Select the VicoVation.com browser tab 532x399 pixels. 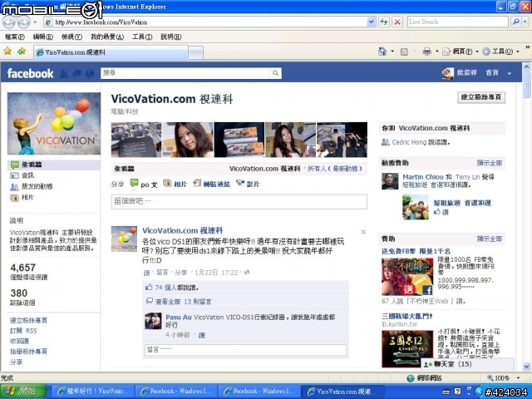(111, 52)
